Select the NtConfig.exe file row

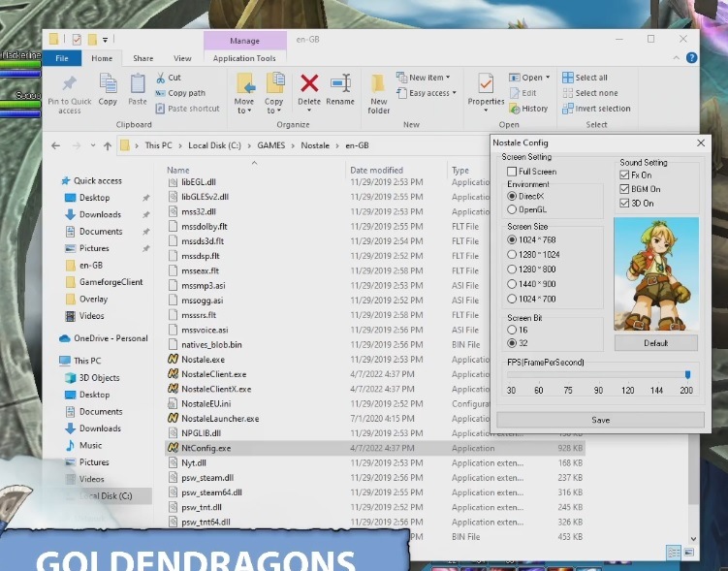click(x=375, y=448)
